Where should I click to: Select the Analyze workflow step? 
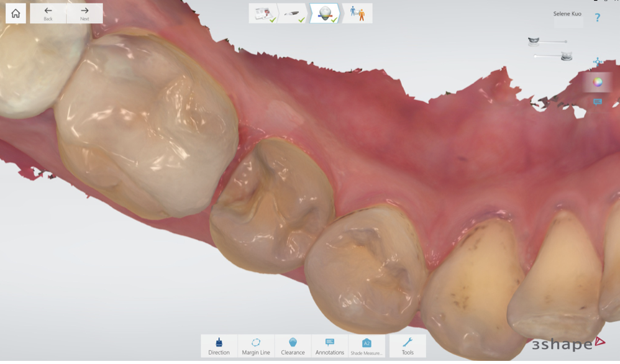click(x=325, y=13)
